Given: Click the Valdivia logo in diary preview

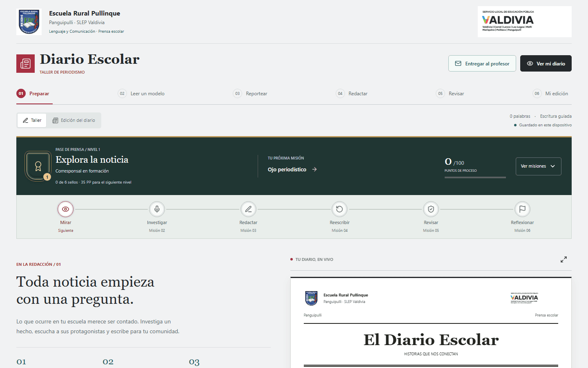Looking at the screenshot, I should [x=524, y=298].
